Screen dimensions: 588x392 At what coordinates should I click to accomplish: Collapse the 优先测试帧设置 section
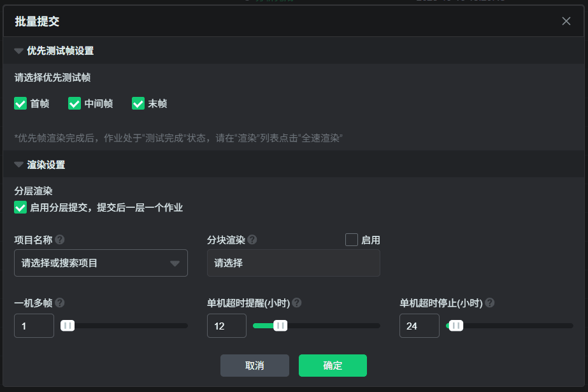[x=18, y=50]
